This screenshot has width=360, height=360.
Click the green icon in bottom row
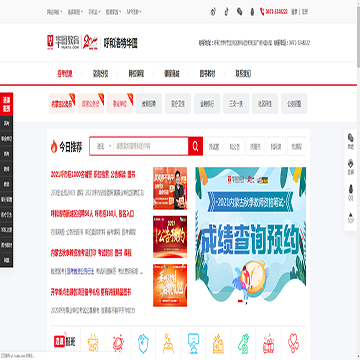click(x=244, y=344)
